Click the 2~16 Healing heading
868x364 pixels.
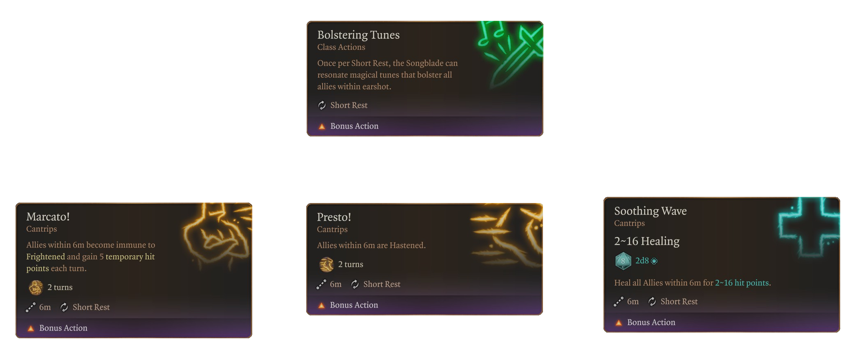coord(646,241)
